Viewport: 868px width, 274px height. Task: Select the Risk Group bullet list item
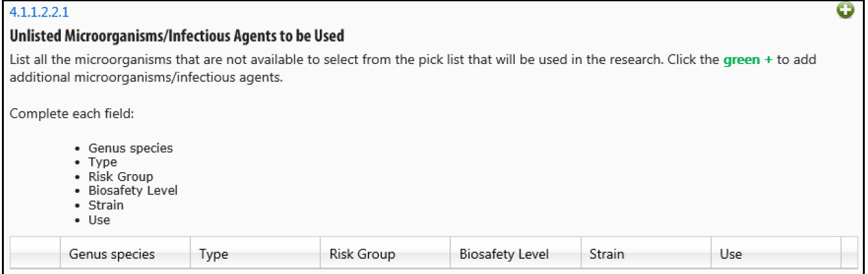(121, 176)
